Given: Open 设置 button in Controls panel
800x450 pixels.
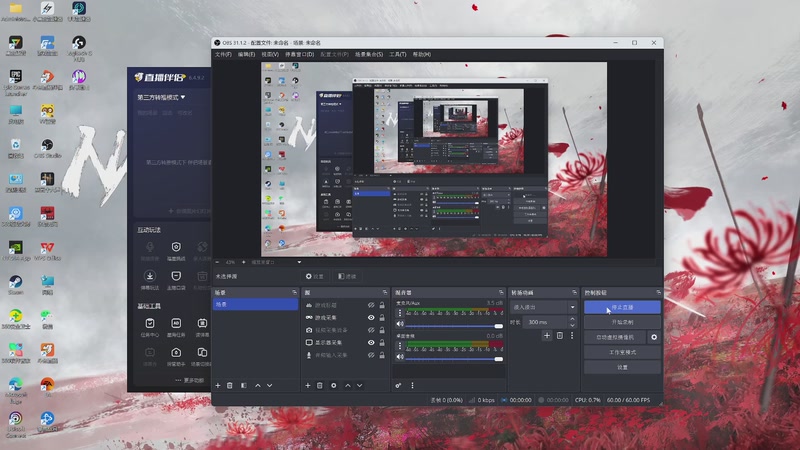Looking at the screenshot, I should [622, 367].
